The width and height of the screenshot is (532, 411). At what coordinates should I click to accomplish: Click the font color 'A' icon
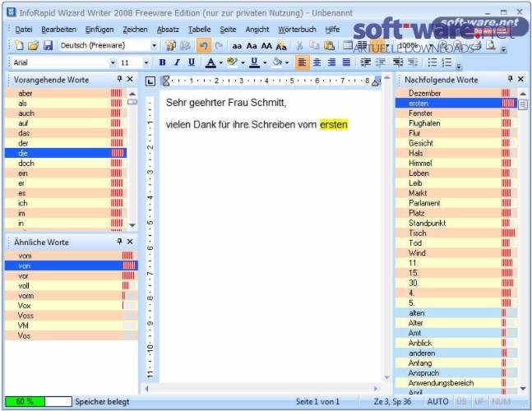coord(210,62)
